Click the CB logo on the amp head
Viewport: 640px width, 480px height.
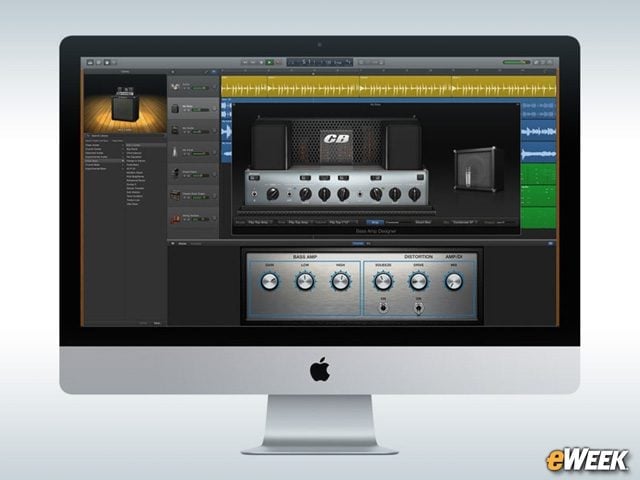coord(336,139)
